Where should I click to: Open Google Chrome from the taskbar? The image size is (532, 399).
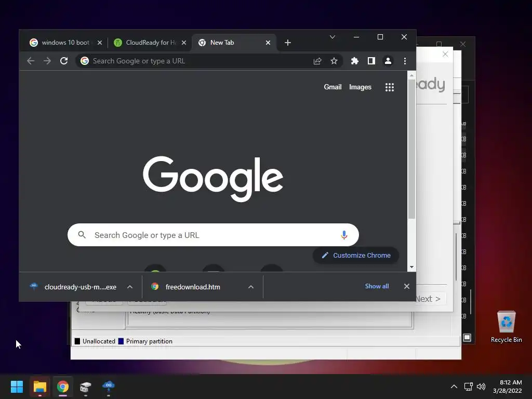[x=63, y=387]
